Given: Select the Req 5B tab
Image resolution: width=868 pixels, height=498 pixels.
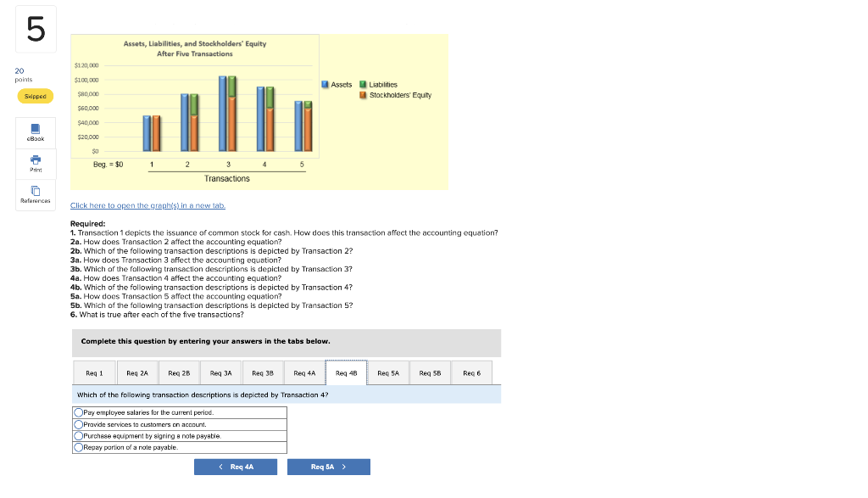Looking at the screenshot, I should (429, 372).
